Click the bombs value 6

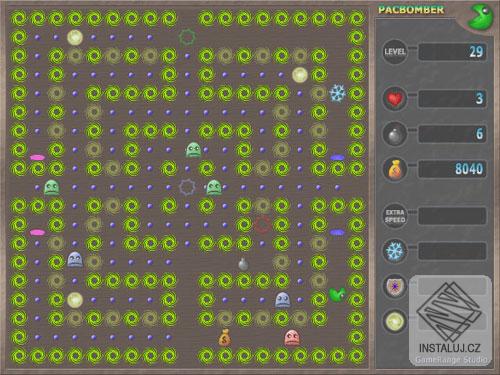479,134
